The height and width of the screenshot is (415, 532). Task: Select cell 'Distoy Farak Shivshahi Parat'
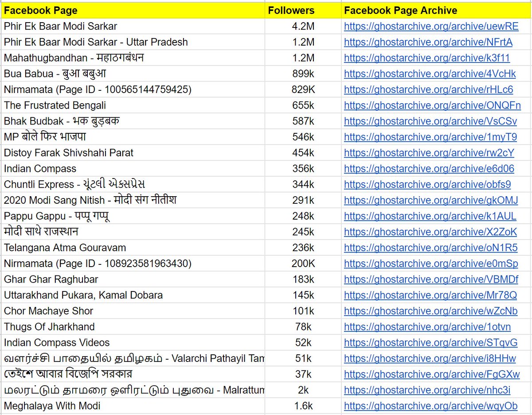pyautogui.click(x=133, y=153)
